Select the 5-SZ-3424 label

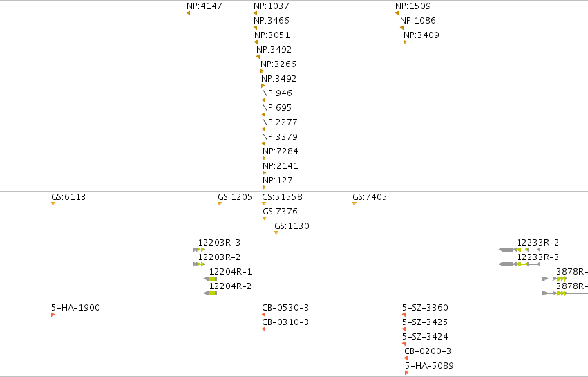pyautogui.click(x=425, y=337)
